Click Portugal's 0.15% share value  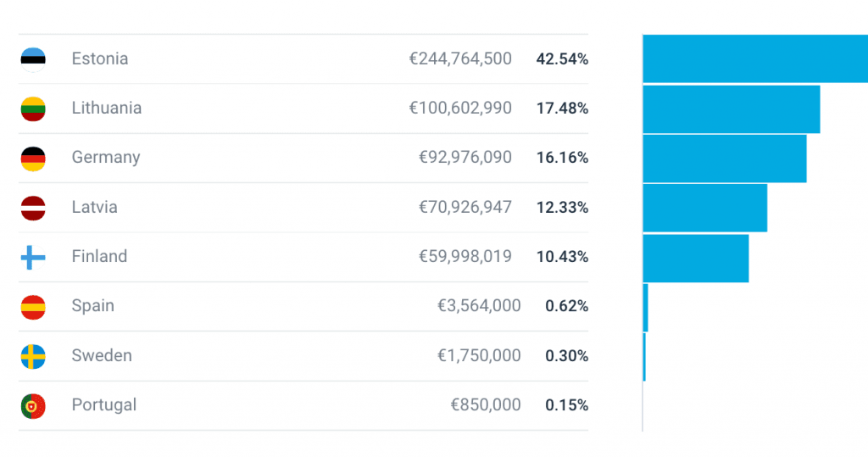tap(566, 405)
